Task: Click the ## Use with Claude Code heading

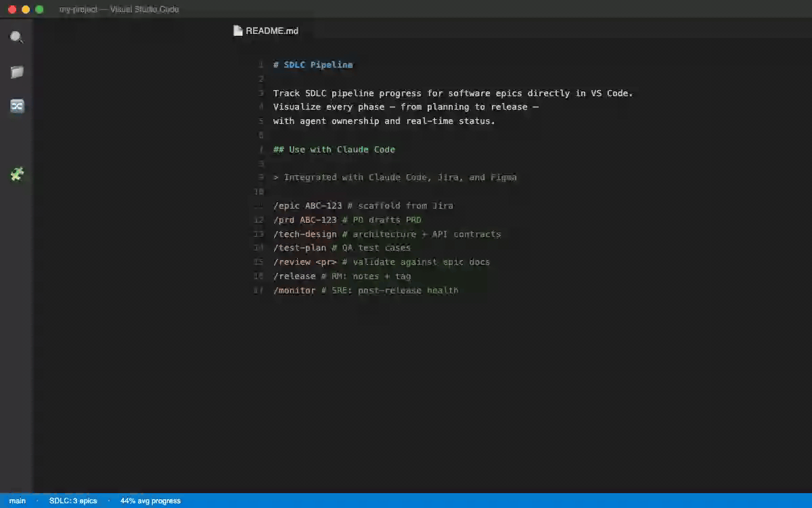Action: tap(334, 149)
